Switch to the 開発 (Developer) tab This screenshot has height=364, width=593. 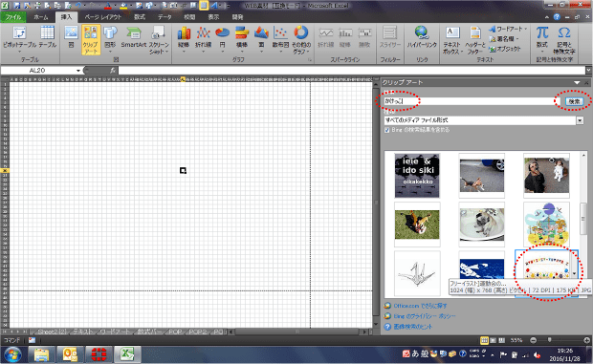click(237, 17)
